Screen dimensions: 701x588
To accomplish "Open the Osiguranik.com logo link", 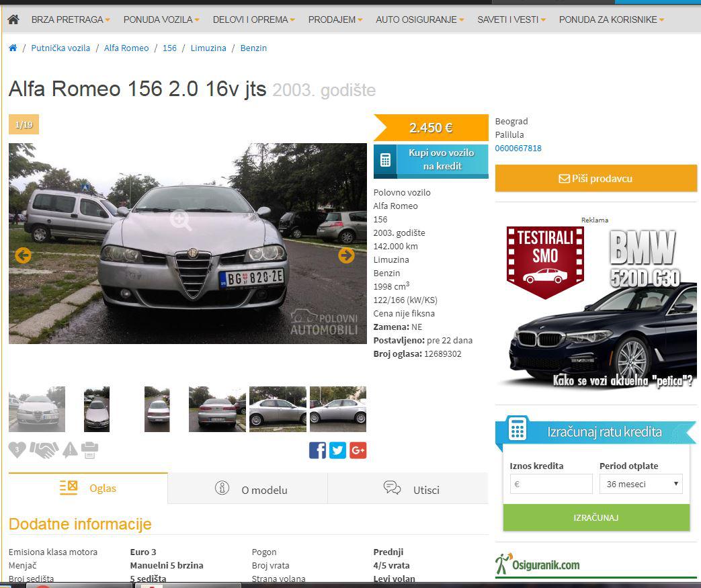I will click(538, 564).
